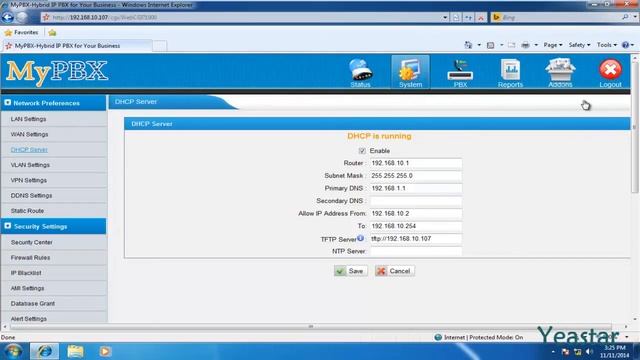Click the horizontal scrollbar thumb

(311, 327)
